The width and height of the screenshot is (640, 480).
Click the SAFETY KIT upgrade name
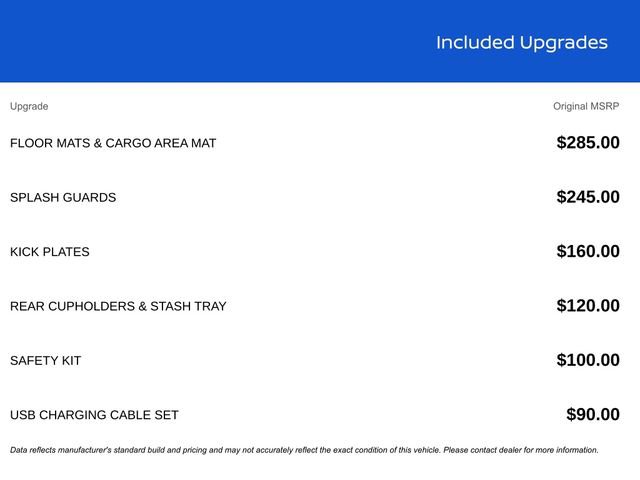(x=46, y=361)
